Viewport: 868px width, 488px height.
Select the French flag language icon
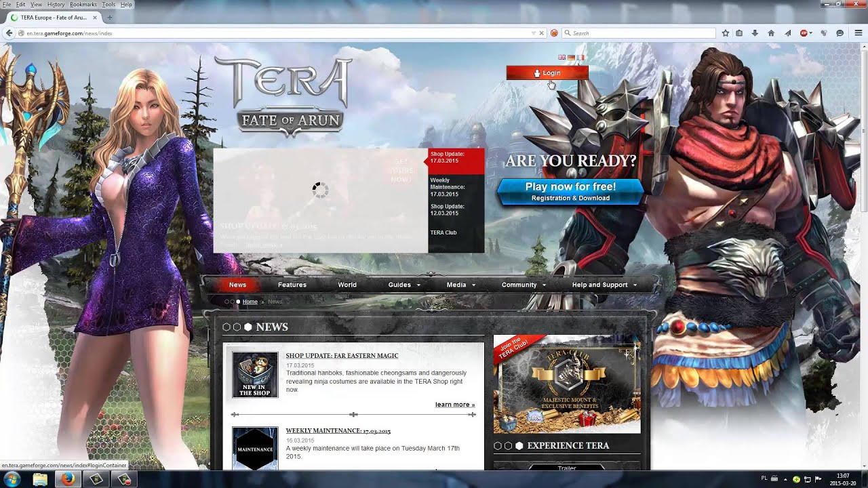point(580,58)
